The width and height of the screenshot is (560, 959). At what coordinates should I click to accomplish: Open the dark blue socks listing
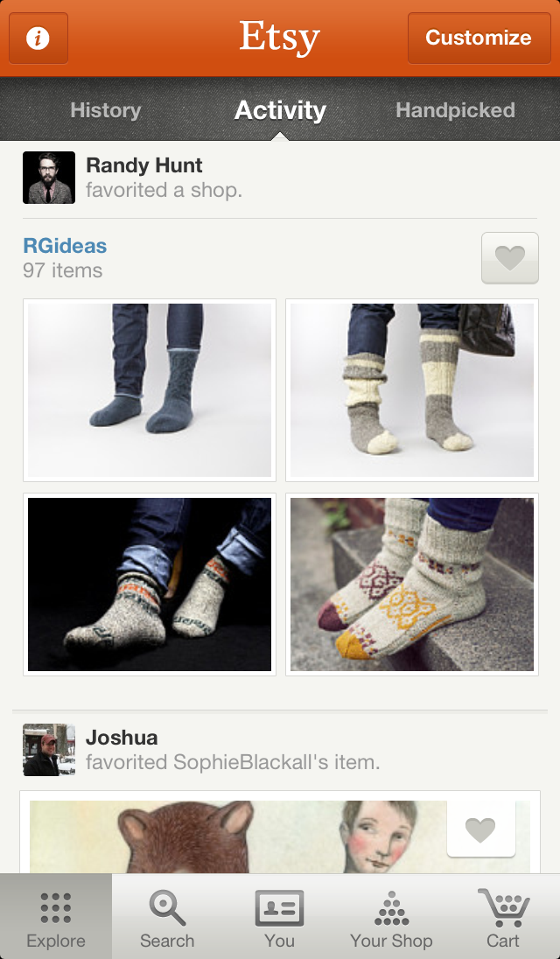150,390
